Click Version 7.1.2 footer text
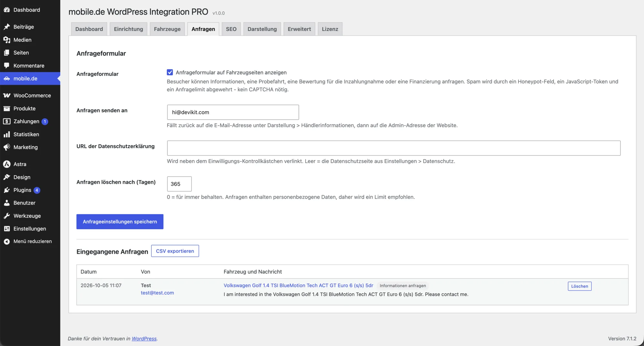The height and width of the screenshot is (346, 644). pyautogui.click(x=622, y=339)
